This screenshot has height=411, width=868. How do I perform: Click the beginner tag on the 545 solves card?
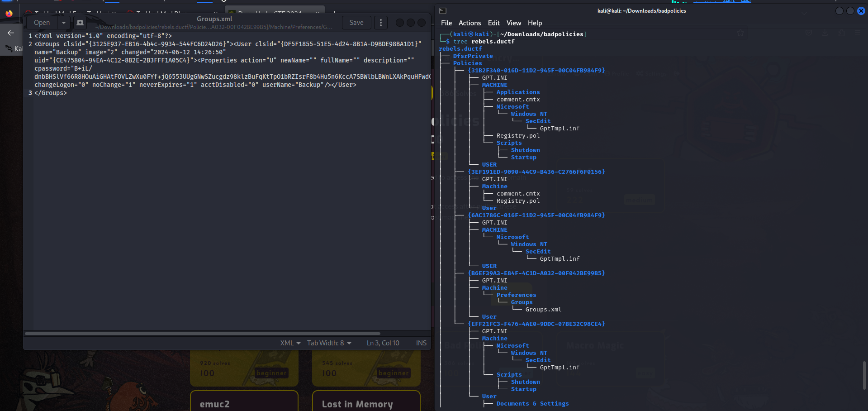click(394, 373)
